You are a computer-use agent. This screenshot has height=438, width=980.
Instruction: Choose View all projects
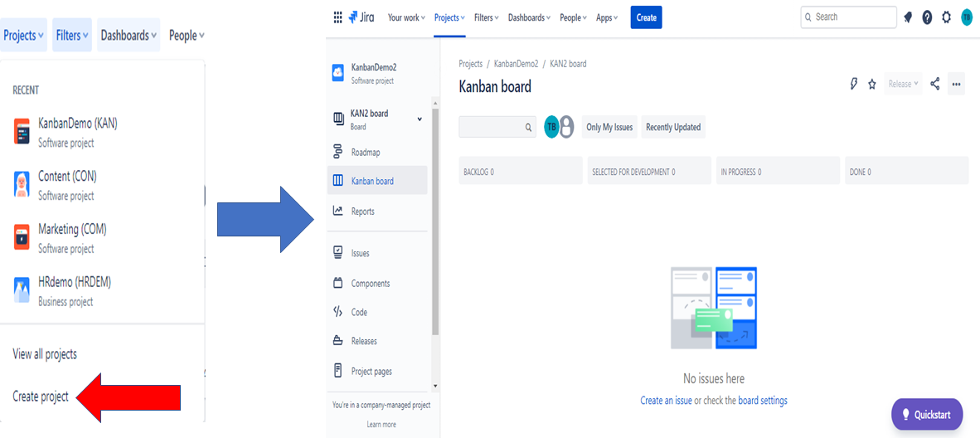(45, 354)
